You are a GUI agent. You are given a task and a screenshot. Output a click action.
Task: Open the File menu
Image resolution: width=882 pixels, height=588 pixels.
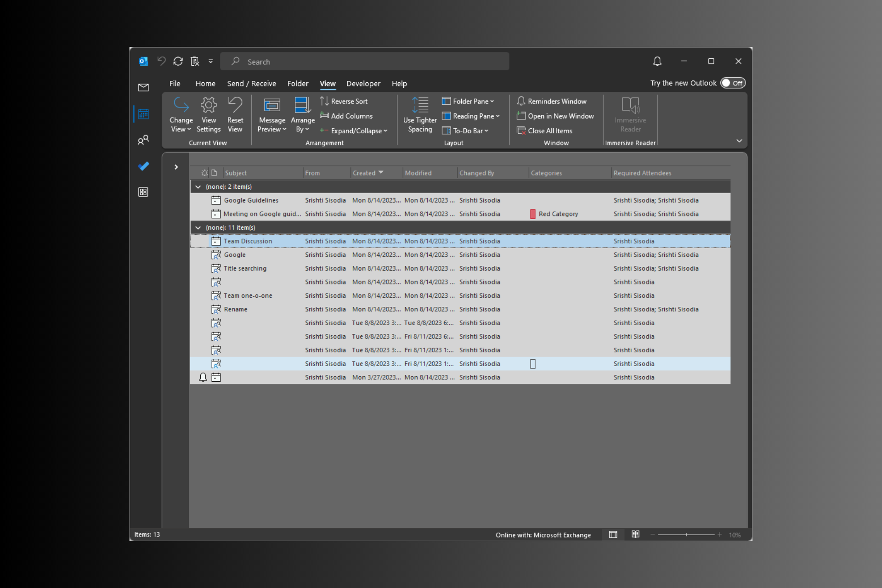click(175, 84)
